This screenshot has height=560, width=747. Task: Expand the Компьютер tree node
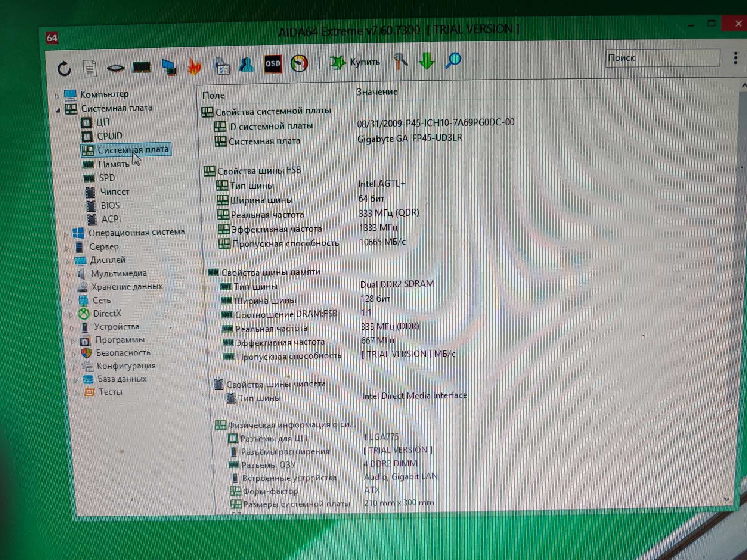(x=57, y=96)
